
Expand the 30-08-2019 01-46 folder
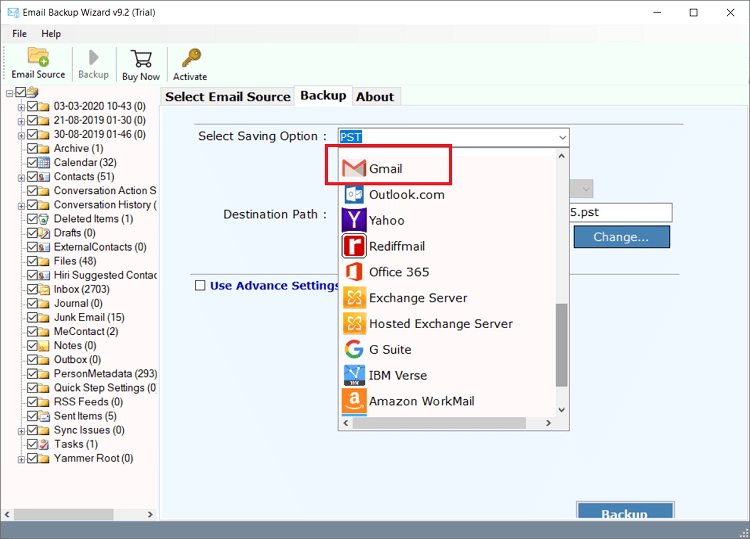point(21,135)
